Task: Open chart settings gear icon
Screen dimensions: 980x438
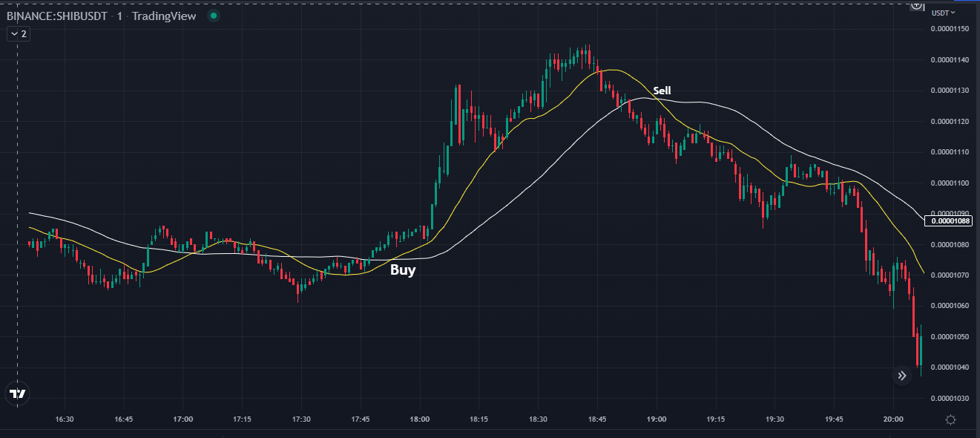Action: (x=950, y=420)
